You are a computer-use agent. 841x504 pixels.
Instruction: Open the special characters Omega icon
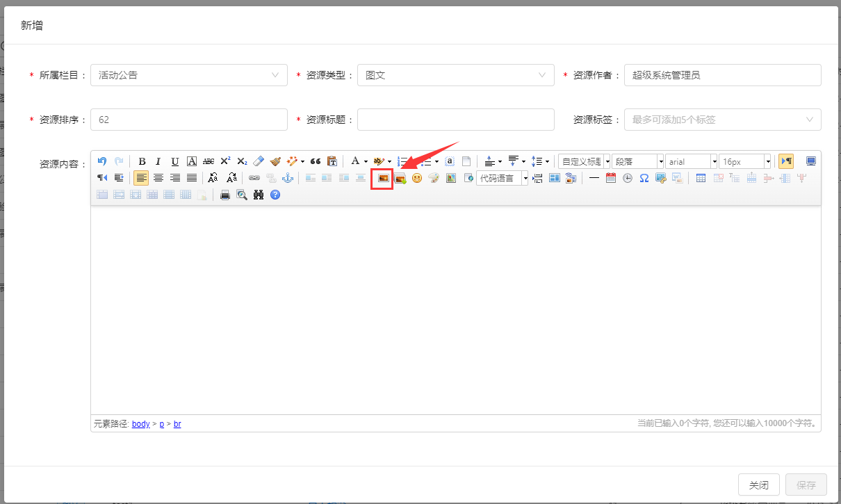click(x=644, y=178)
